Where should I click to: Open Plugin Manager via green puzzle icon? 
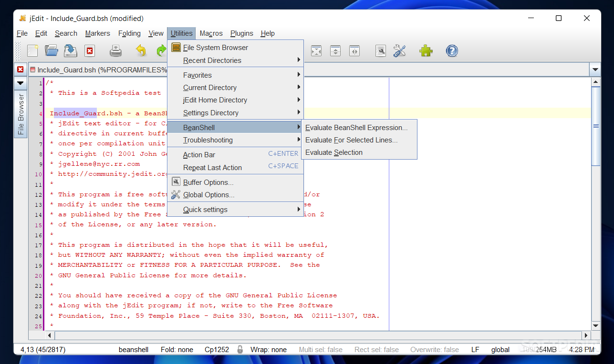click(426, 51)
